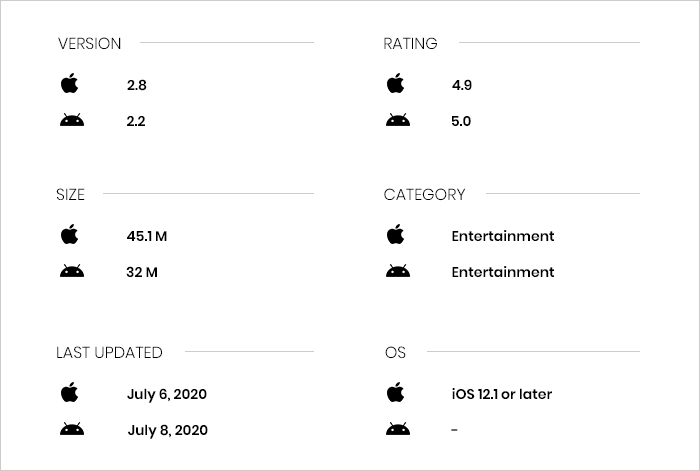
Task: Click the Android icon under Rating
Action: (x=398, y=120)
